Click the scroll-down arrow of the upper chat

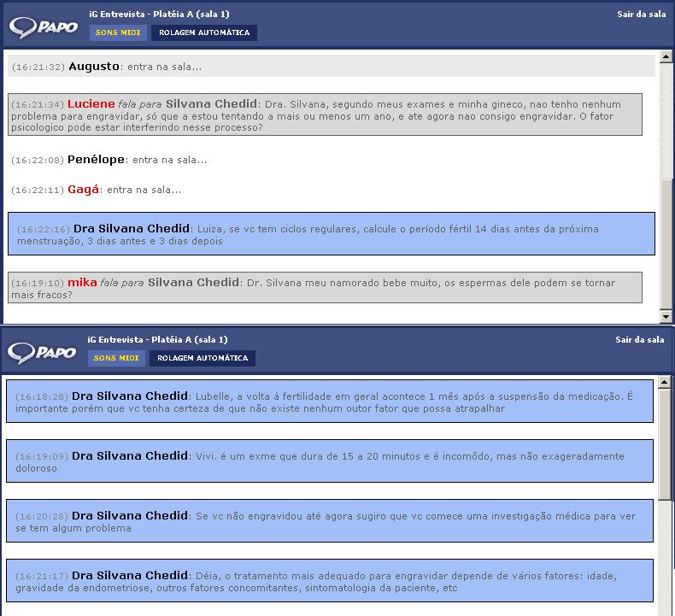[x=666, y=316]
